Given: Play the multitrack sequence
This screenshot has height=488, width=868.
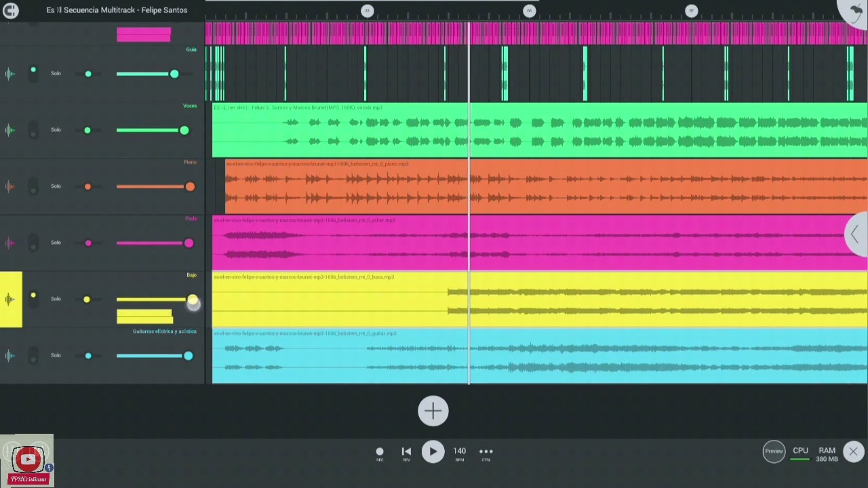Looking at the screenshot, I should coord(433,452).
